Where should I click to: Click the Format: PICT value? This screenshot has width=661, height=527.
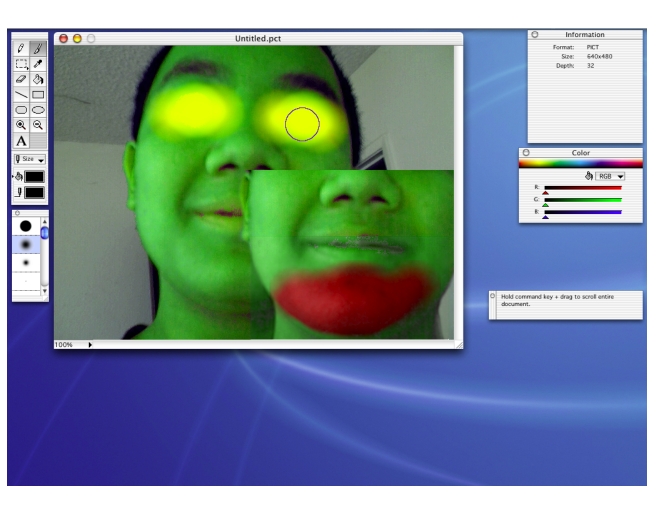(x=593, y=47)
